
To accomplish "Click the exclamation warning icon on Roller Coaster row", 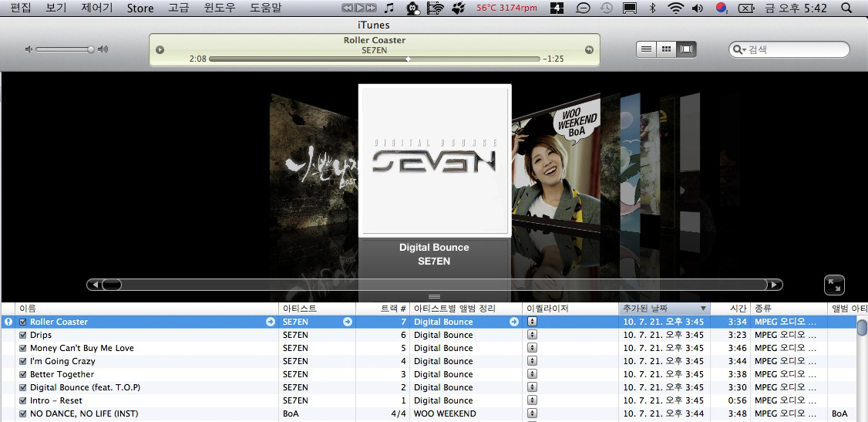I will (8, 322).
